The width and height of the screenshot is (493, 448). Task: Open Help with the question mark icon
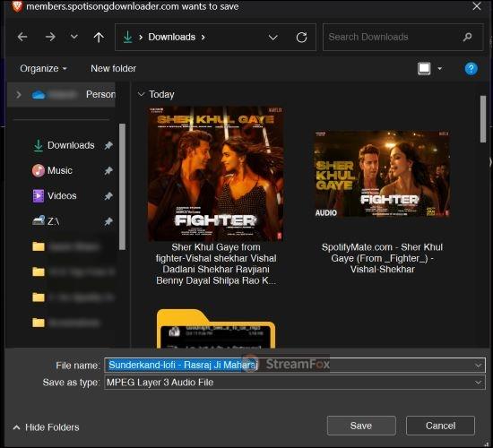pos(471,68)
